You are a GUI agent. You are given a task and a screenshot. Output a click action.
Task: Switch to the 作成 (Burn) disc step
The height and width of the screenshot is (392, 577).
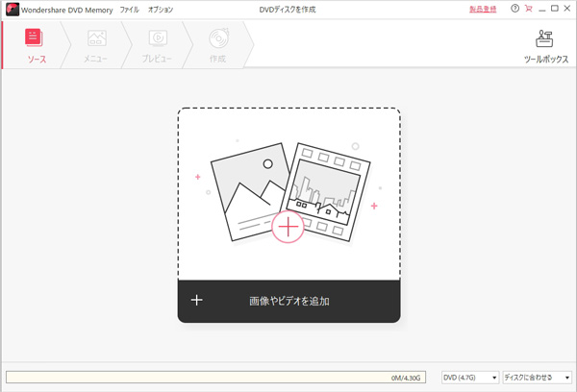coord(217,44)
